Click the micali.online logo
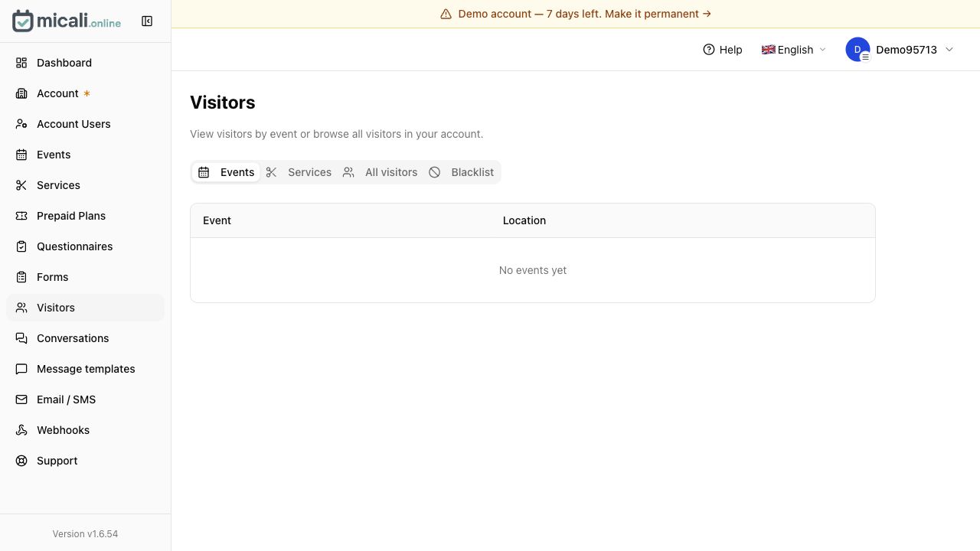This screenshot has width=980, height=551. point(67,21)
